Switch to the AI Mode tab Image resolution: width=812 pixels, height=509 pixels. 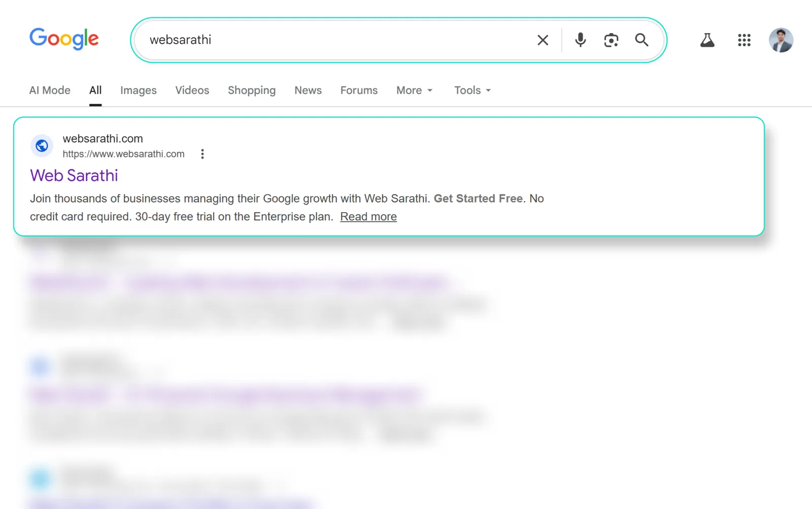[50, 90]
